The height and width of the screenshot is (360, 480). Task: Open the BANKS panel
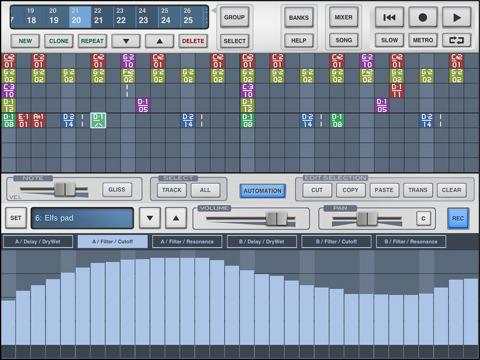point(299,17)
